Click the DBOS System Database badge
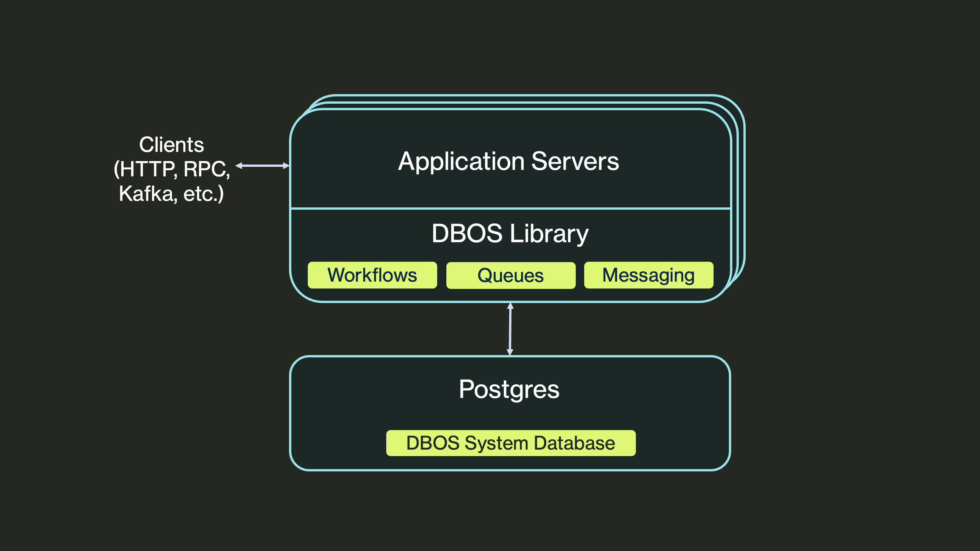This screenshot has width=980, height=551. [510, 443]
